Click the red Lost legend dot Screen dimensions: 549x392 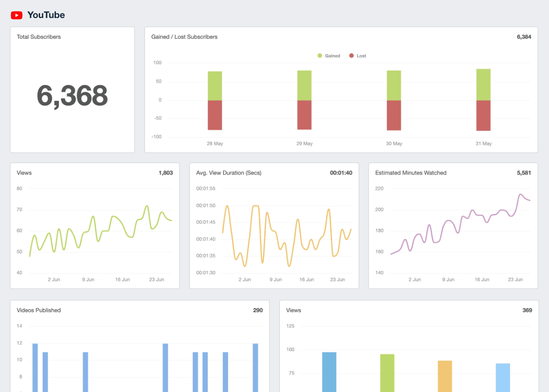pos(351,56)
